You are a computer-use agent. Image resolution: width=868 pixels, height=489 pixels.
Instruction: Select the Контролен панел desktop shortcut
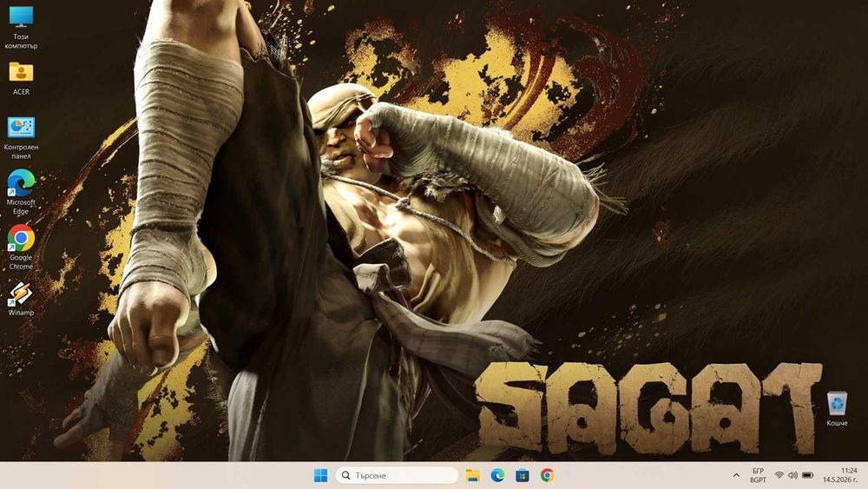coord(21,138)
